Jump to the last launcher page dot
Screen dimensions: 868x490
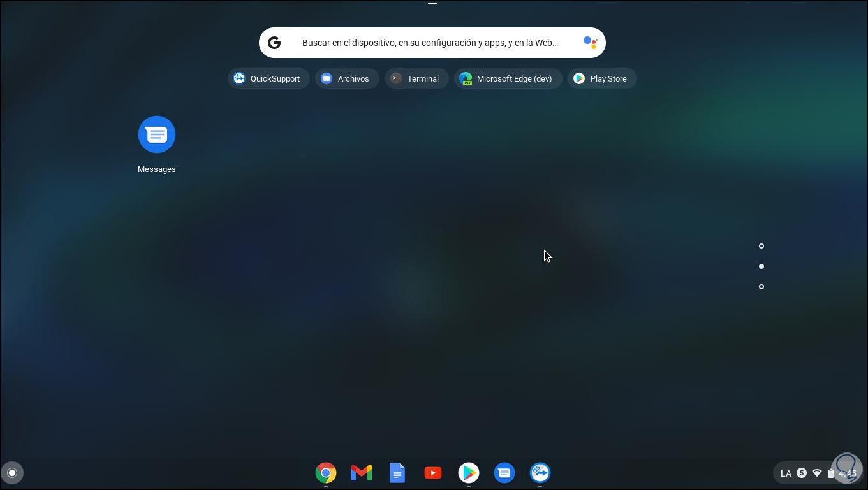tap(761, 287)
